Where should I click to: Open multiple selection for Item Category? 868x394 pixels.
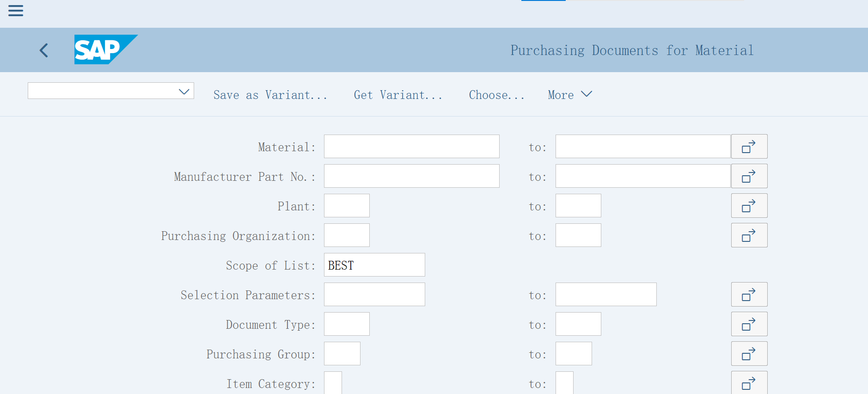click(749, 383)
